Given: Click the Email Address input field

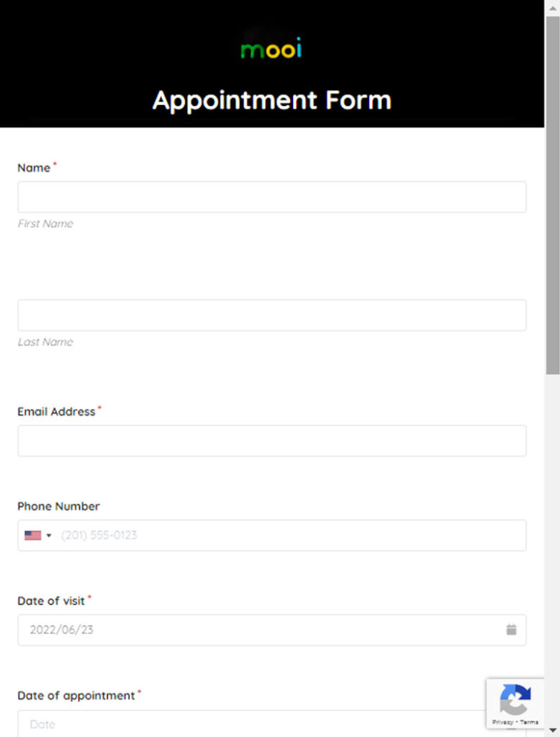Looking at the screenshot, I should 271,440.
